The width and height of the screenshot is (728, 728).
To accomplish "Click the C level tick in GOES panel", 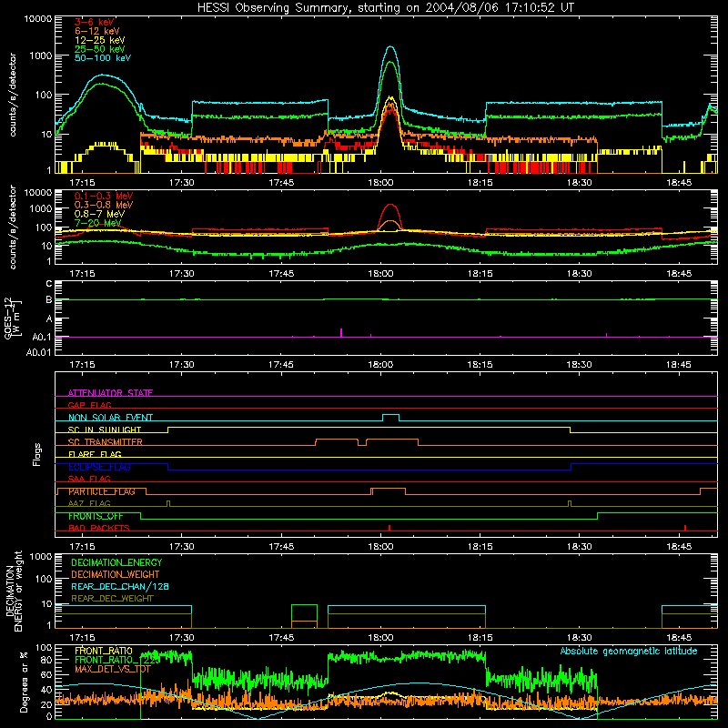I will pos(49,284).
